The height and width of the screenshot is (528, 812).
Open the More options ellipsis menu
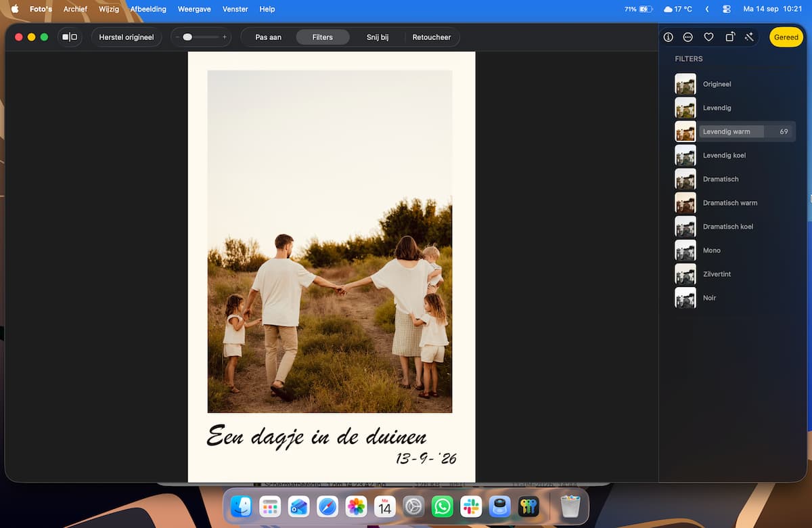tap(688, 37)
